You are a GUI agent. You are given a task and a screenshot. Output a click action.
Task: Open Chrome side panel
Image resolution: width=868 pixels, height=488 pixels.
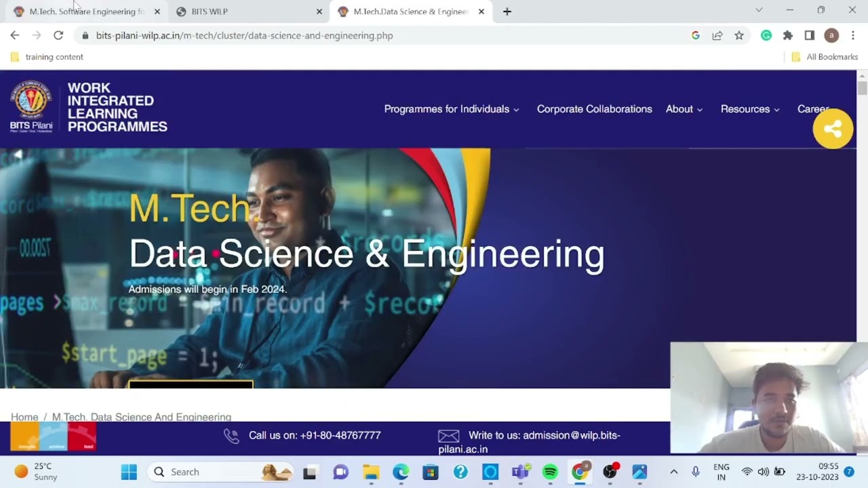point(810,35)
